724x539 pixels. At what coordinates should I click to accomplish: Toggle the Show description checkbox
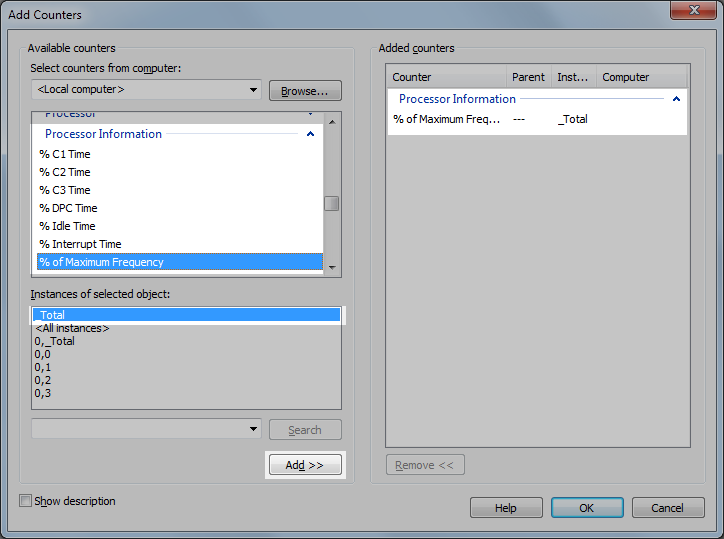click(26, 501)
